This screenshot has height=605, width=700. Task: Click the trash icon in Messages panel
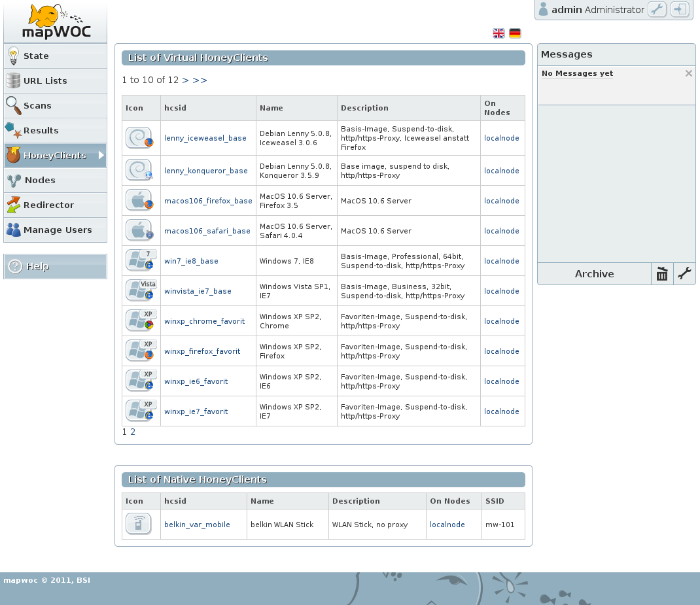click(x=662, y=274)
